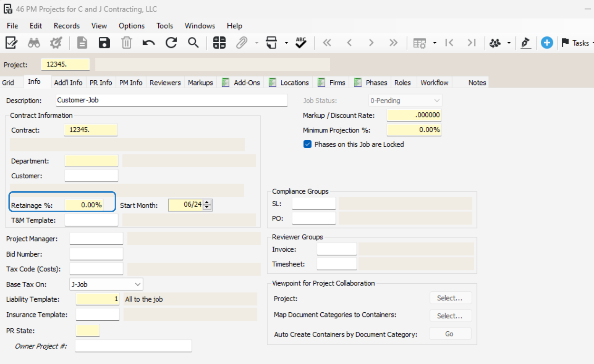594x364 pixels.
Task: Click the printer icon in the toolbar
Action: 271,43
